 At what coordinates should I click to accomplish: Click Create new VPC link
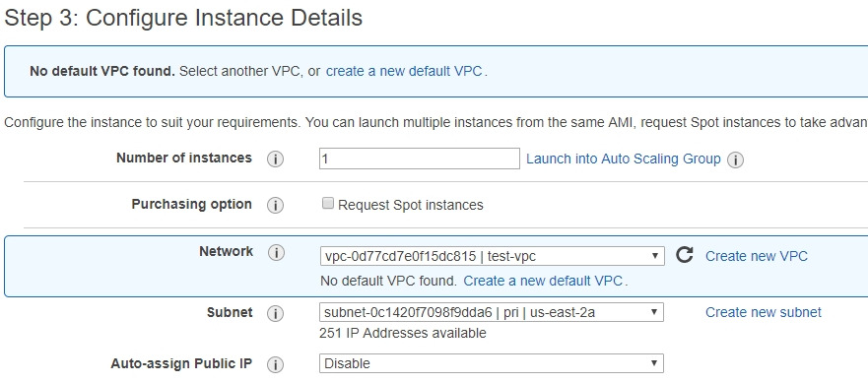point(757,256)
